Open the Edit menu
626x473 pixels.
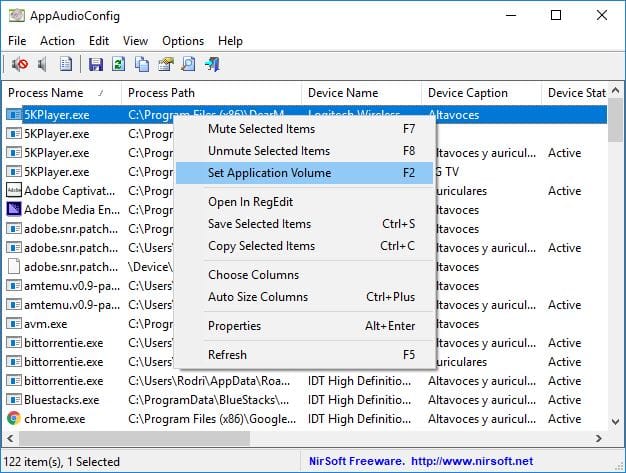coord(99,41)
